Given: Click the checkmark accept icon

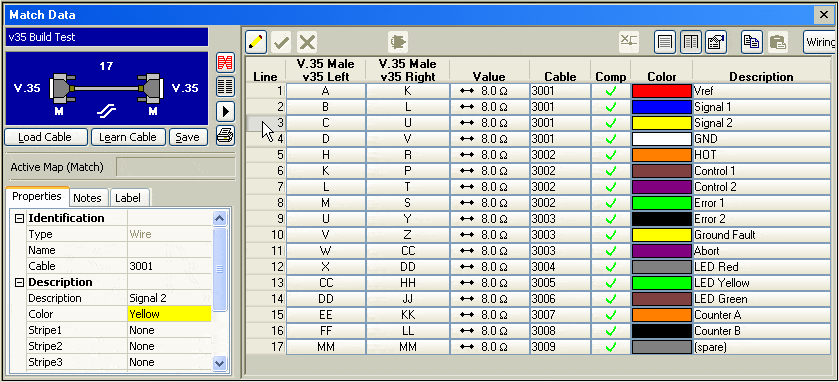Looking at the screenshot, I should tap(281, 42).
